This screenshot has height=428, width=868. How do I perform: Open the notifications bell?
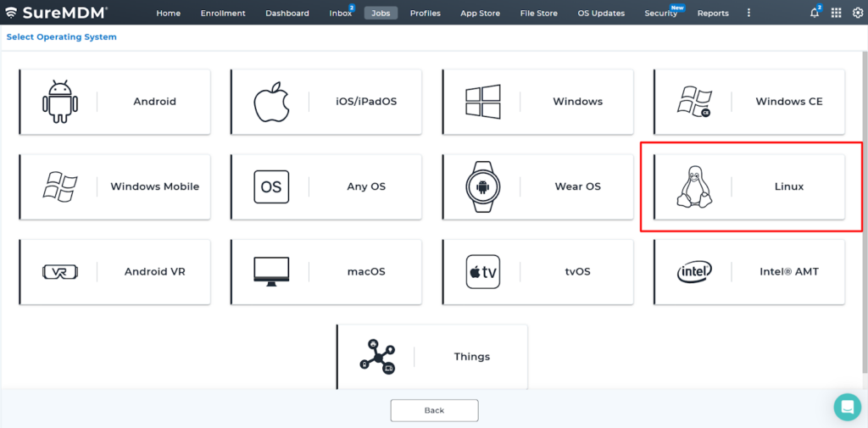815,13
